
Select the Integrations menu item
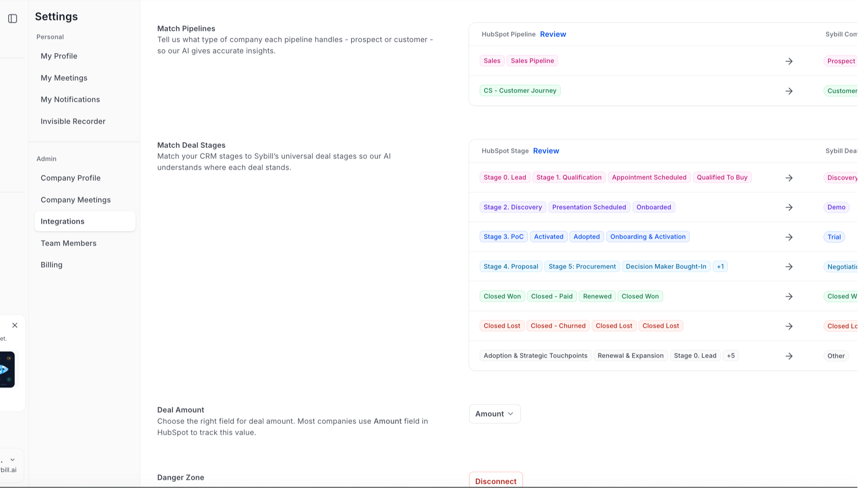pyautogui.click(x=85, y=221)
